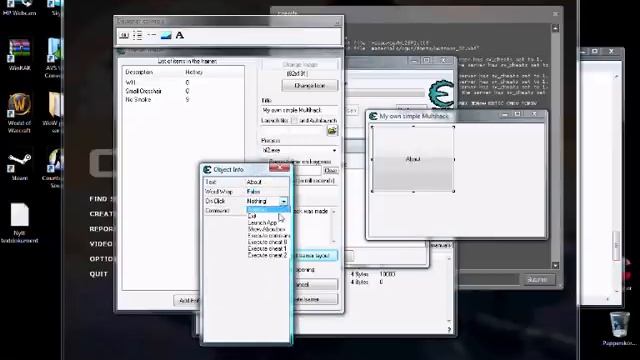The width and height of the screenshot is (640, 360).
Task: Select the text label 'A' tool
Action: click(x=180, y=36)
